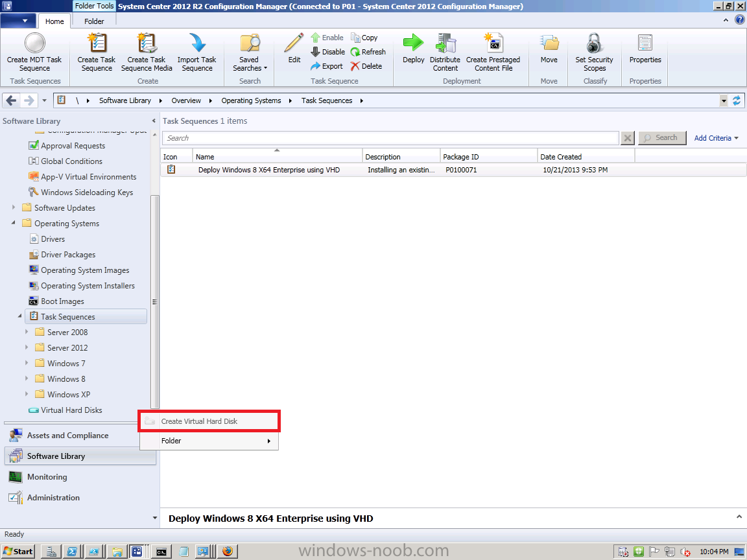The image size is (747, 560).
Task: Switch to the Home ribbon tab
Action: 54,21
